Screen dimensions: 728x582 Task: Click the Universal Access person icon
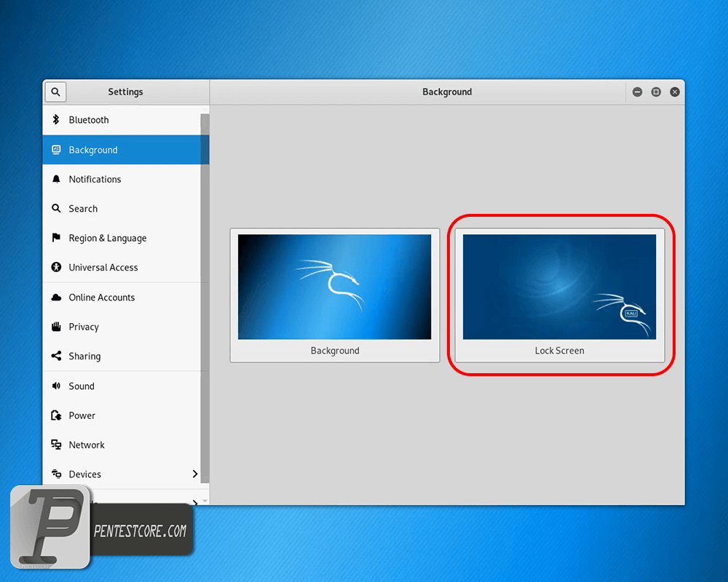[56, 267]
